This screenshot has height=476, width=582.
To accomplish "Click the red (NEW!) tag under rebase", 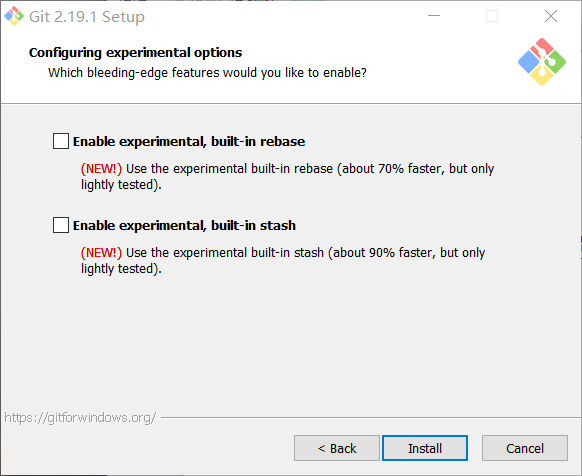I will click(x=101, y=169).
